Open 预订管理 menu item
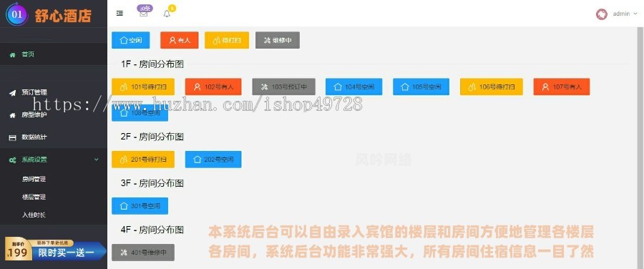 coord(54,92)
